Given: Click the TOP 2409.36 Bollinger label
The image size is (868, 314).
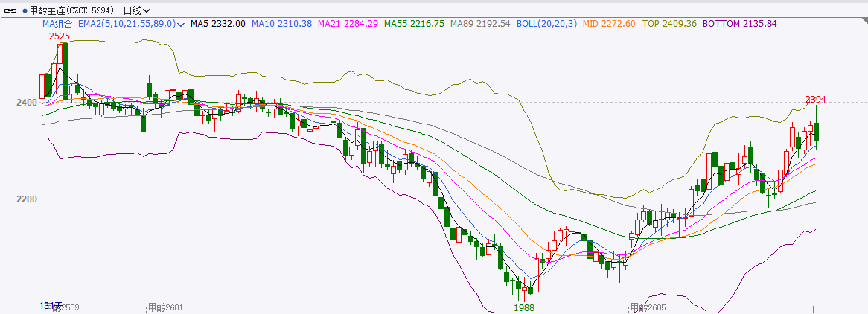Looking at the screenshot, I should pyautogui.click(x=669, y=24).
